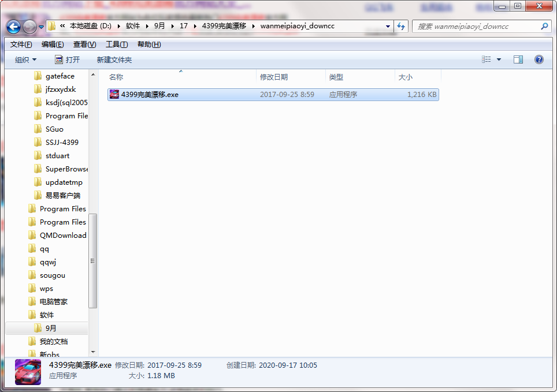The height and width of the screenshot is (392, 557).
Task: Refresh the folder with the refresh button
Action: (x=401, y=27)
